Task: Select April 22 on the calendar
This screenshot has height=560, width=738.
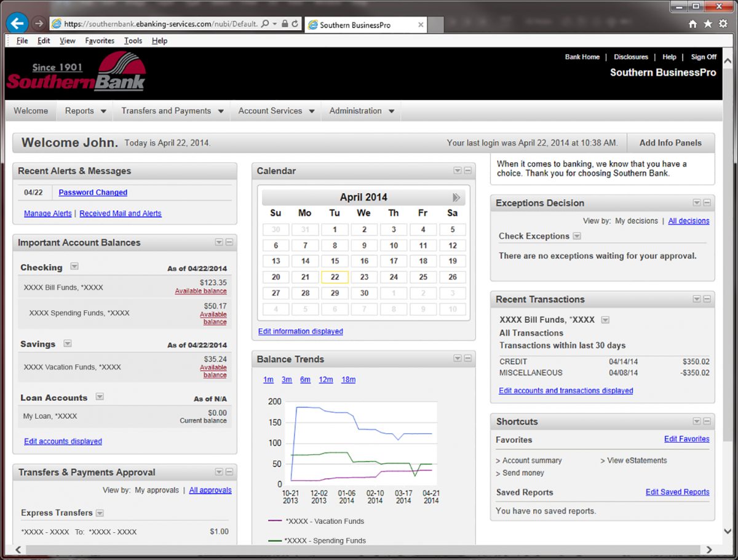Action: 335,277
